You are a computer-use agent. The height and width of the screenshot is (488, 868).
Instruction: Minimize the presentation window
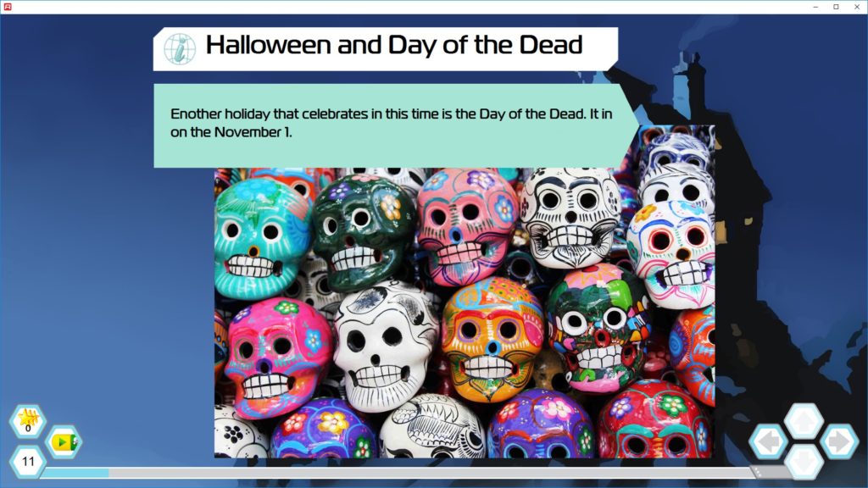pos(815,7)
